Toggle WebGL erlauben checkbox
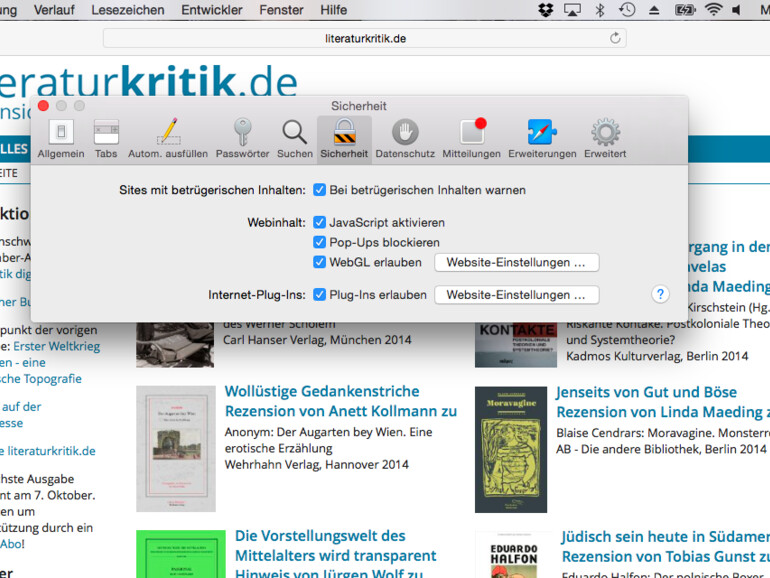The image size is (770, 578). coord(320,262)
